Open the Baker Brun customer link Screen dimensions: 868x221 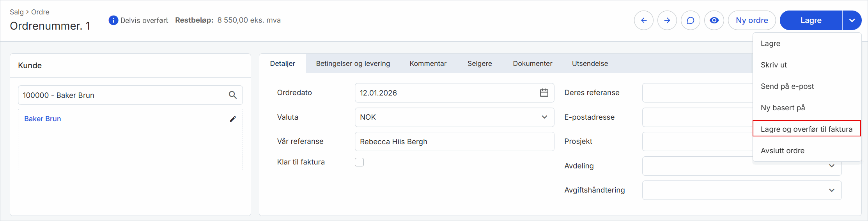coord(43,119)
